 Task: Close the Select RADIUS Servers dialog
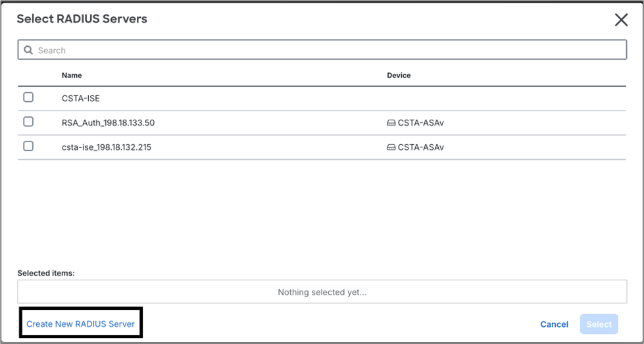pos(621,20)
